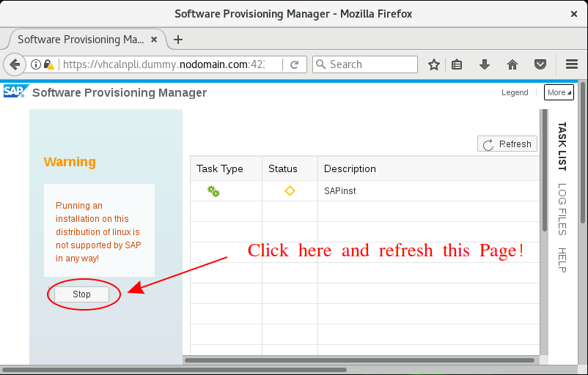The width and height of the screenshot is (588, 375).
Task: Click the Task Type column header
Action: [226, 168]
